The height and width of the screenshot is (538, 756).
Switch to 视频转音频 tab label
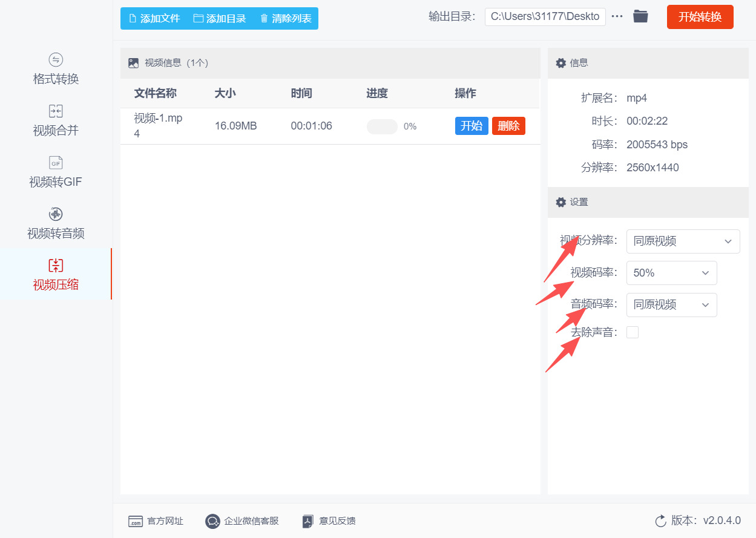click(56, 234)
